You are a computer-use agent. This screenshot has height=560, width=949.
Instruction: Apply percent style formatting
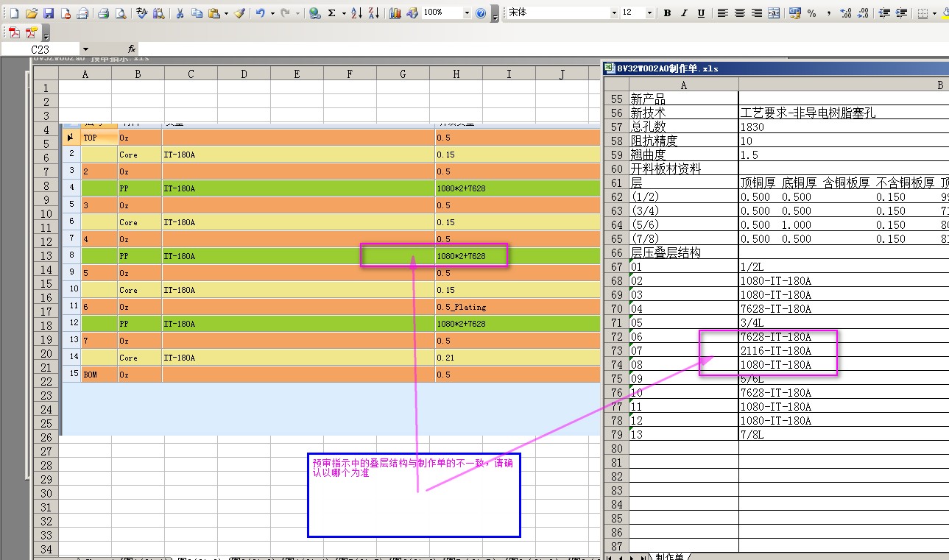click(x=812, y=13)
